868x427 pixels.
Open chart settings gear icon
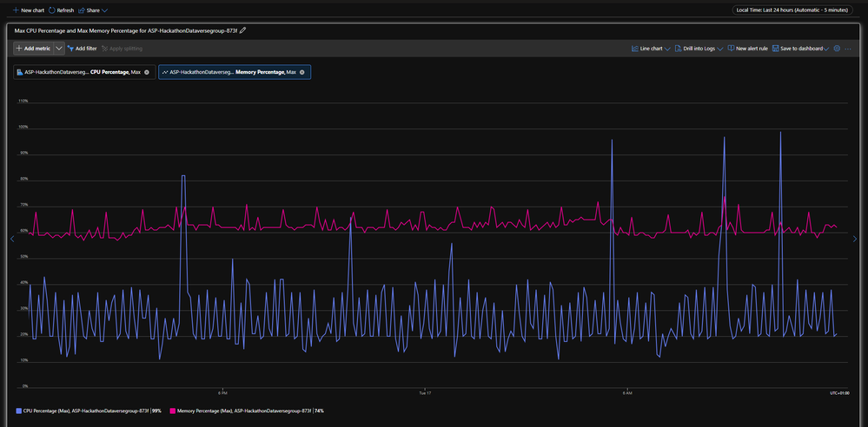coord(837,49)
